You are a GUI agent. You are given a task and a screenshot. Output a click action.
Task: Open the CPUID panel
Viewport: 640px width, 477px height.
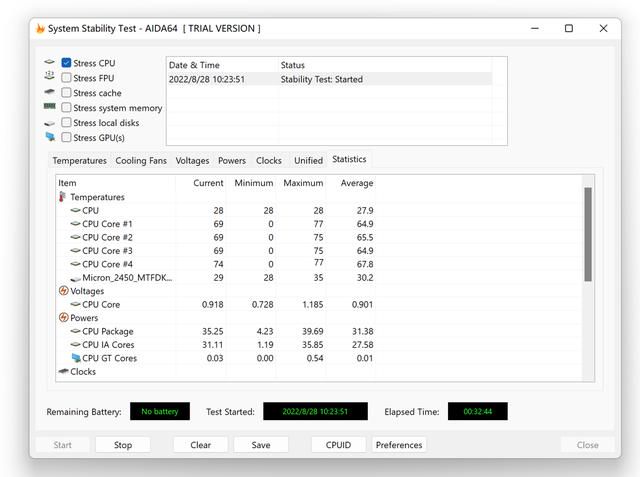click(x=338, y=445)
